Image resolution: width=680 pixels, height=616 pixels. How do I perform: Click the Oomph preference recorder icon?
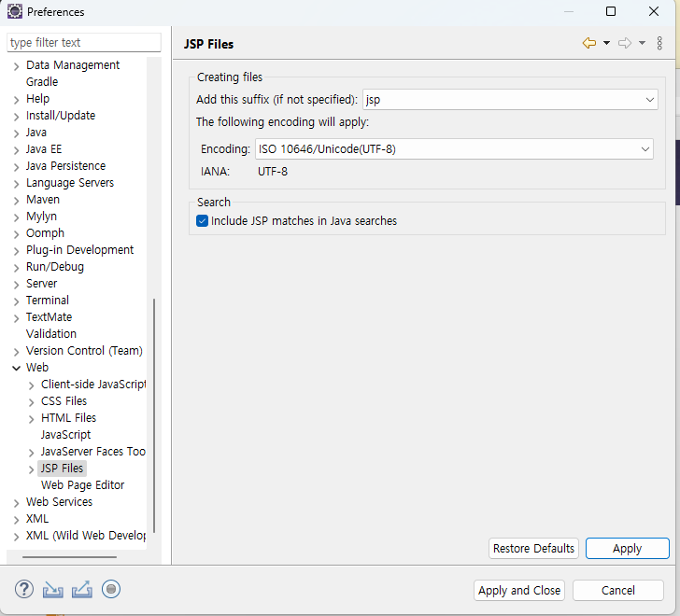(111, 589)
